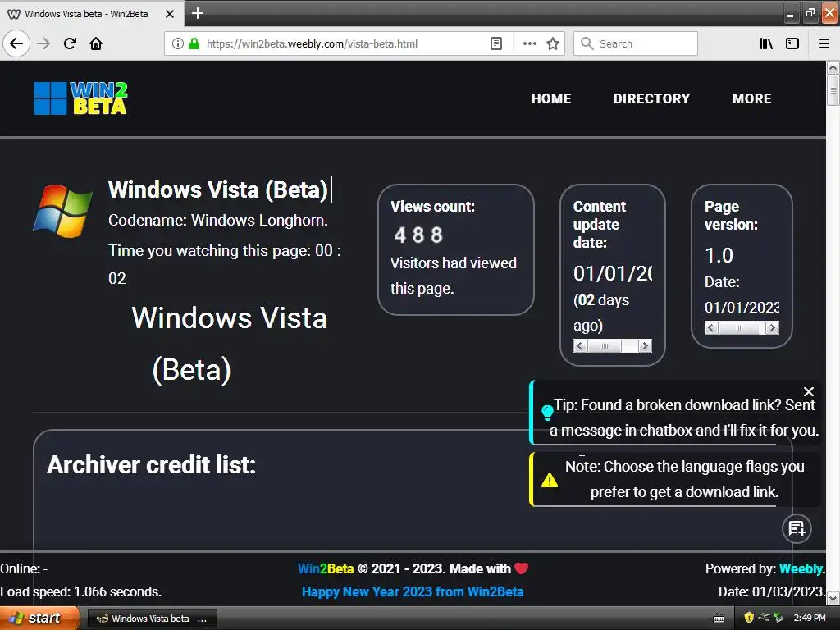Viewport: 840px width, 630px height.
Task: Open the Firefox hamburger menu
Action: (824, 43)
